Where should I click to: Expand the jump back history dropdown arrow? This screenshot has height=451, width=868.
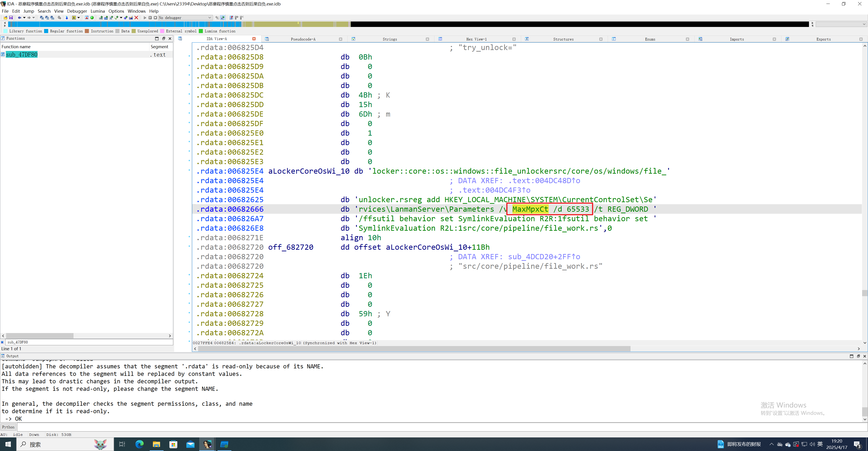point(24,17)
